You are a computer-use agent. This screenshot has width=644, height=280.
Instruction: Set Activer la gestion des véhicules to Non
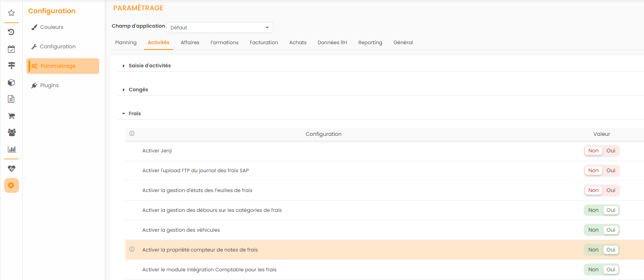point(593,230)
